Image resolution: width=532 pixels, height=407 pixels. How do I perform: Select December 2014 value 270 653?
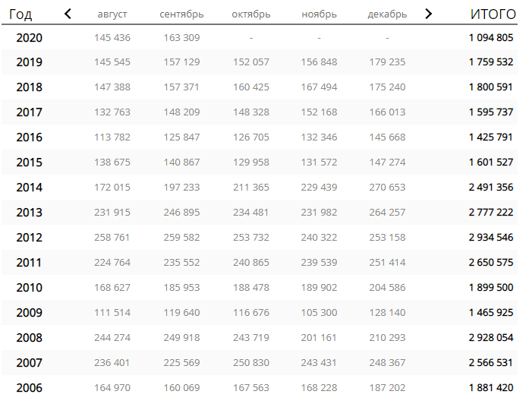[x=387, y=188]
